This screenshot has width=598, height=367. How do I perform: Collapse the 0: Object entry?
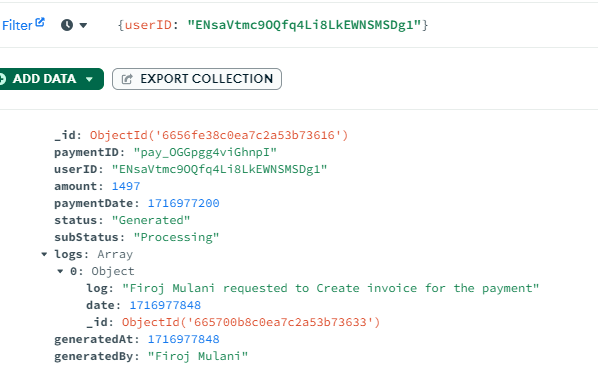60,271
